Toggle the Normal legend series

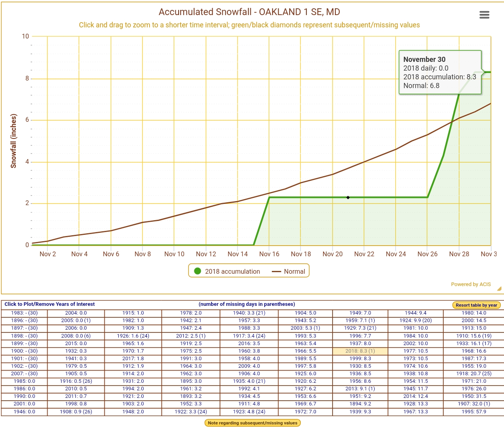[289, 271]
